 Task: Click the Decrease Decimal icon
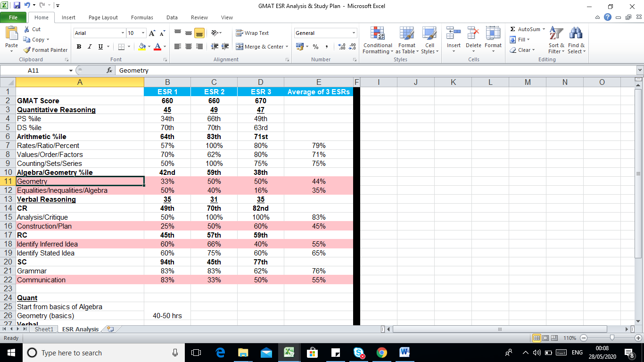[352, 47]
